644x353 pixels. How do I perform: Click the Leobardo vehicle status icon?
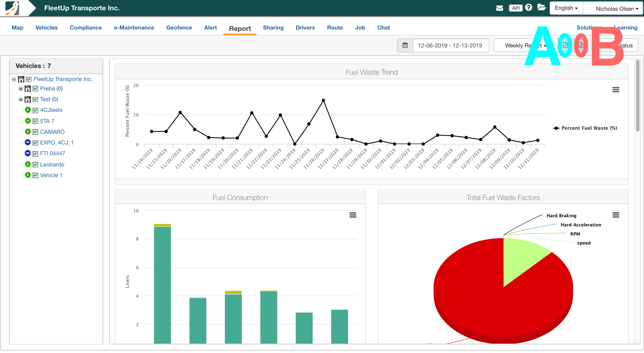pos(28,164)
